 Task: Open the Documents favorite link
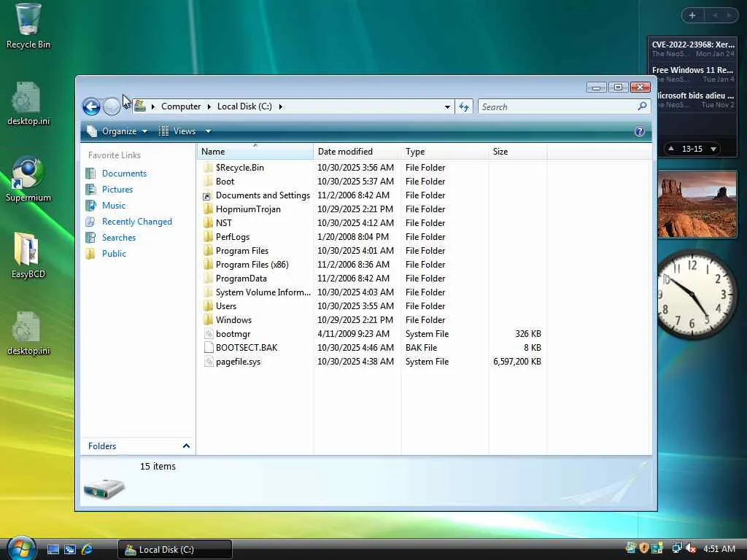(x=124, y=174)
